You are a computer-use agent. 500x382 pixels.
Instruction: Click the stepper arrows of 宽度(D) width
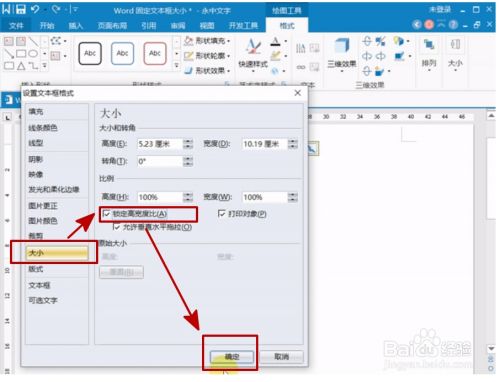(293, 144)
